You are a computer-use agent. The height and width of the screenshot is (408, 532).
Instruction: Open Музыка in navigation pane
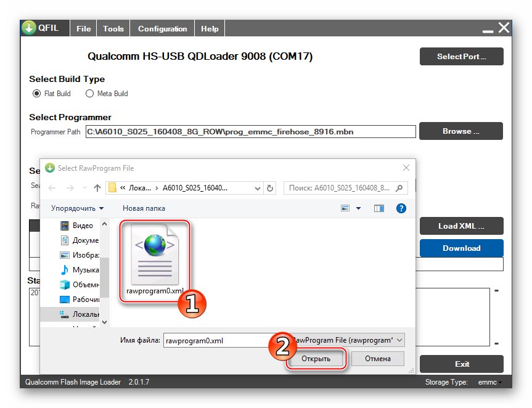click(79, 270)
